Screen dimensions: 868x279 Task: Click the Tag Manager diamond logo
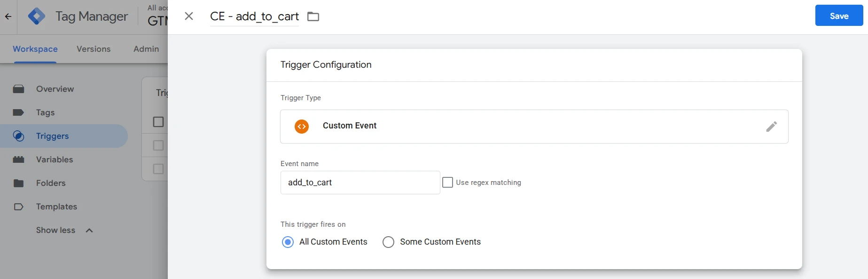click(x=37, y=16)
